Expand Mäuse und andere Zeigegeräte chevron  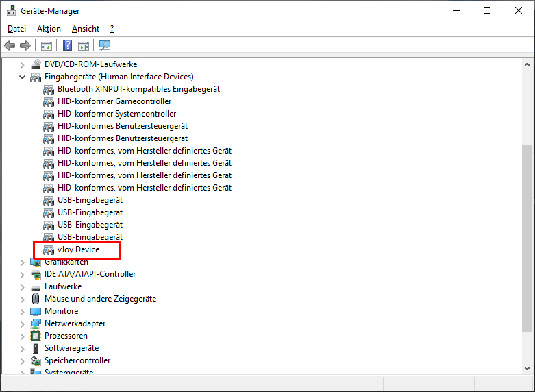[x=23, y=299]
